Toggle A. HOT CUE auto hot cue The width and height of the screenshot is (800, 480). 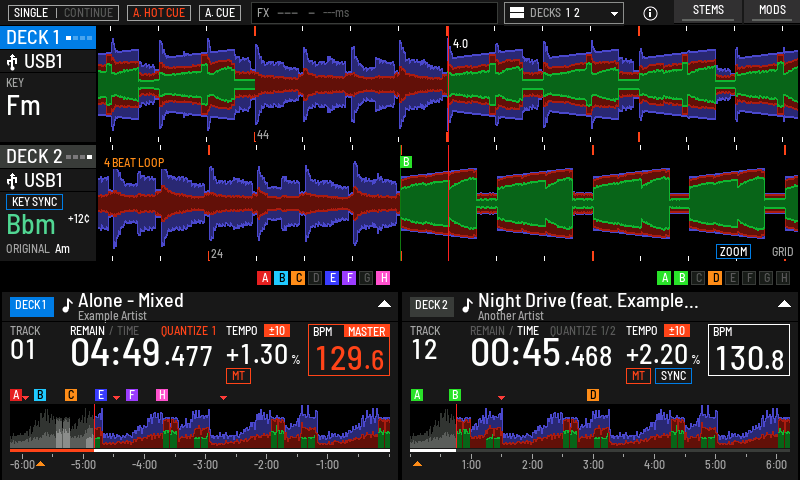(159, 13)
